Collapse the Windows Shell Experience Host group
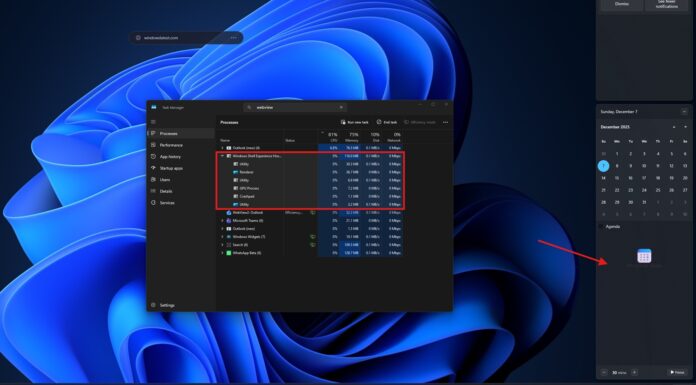Viewport: 696px width, 385px height. point(222,156)
